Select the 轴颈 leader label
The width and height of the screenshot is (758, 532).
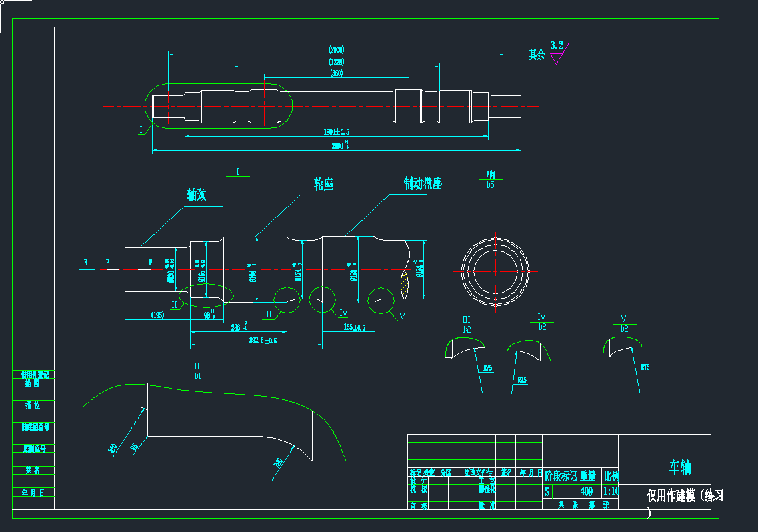tap(197, 195)
